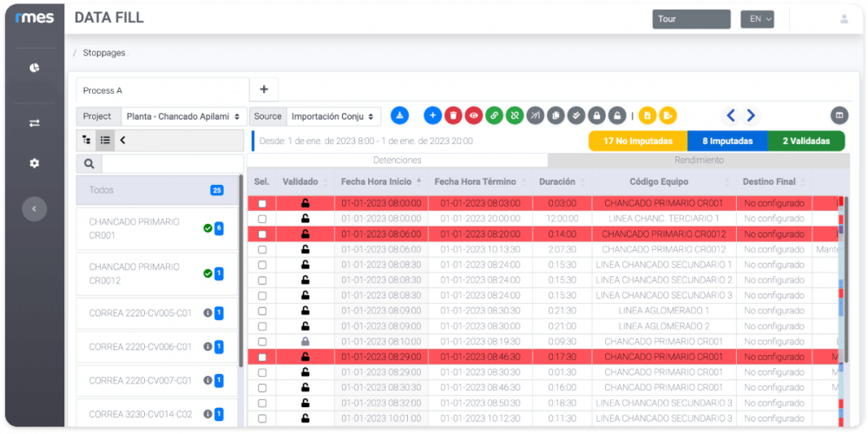Switch to the Detenciones tab
The image size is (868, 434).
coord(397,161)
